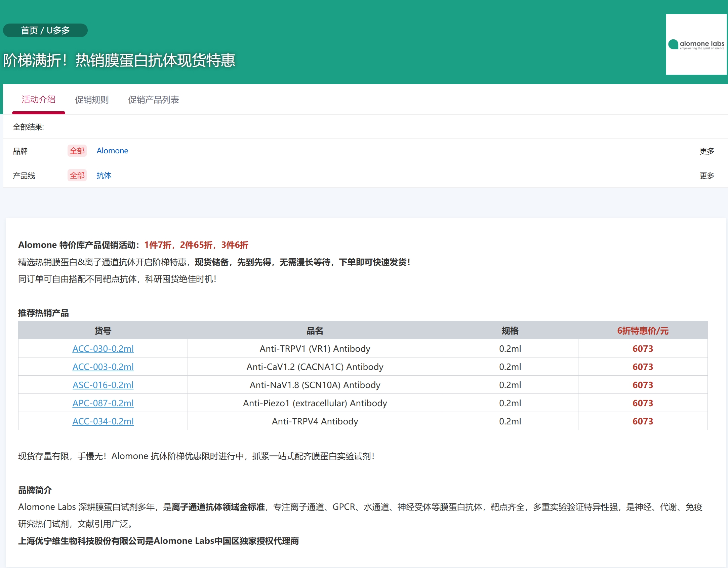Expand 更多 in the 产品线 row

707,176
